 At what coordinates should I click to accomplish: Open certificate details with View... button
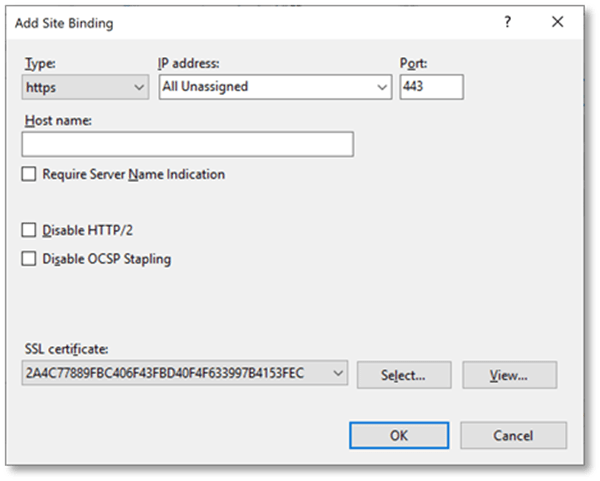pos(509,375)
